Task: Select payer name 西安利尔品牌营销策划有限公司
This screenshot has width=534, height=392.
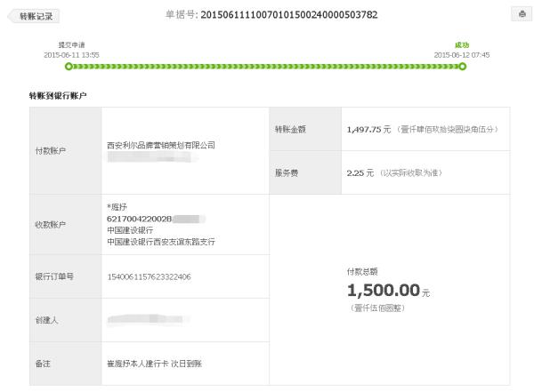Action: [161, 145]
